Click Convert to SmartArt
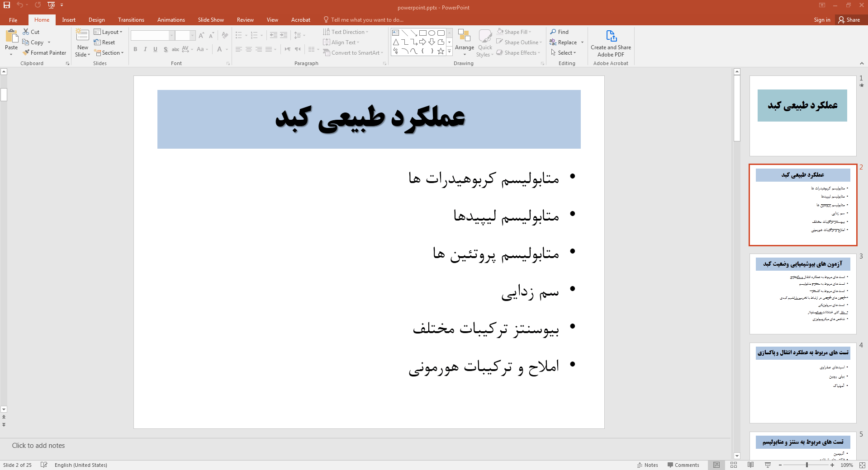 [x=353, y=53]
